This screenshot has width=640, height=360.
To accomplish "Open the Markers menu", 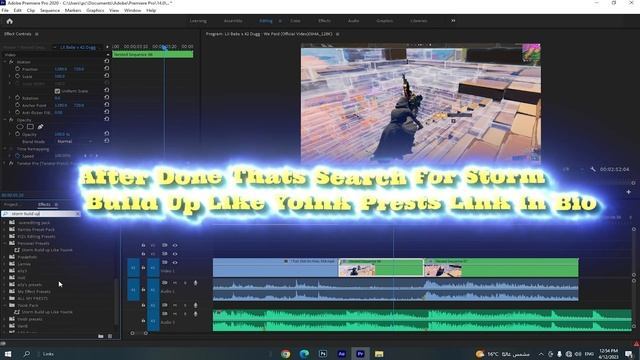I will [73, 10].
